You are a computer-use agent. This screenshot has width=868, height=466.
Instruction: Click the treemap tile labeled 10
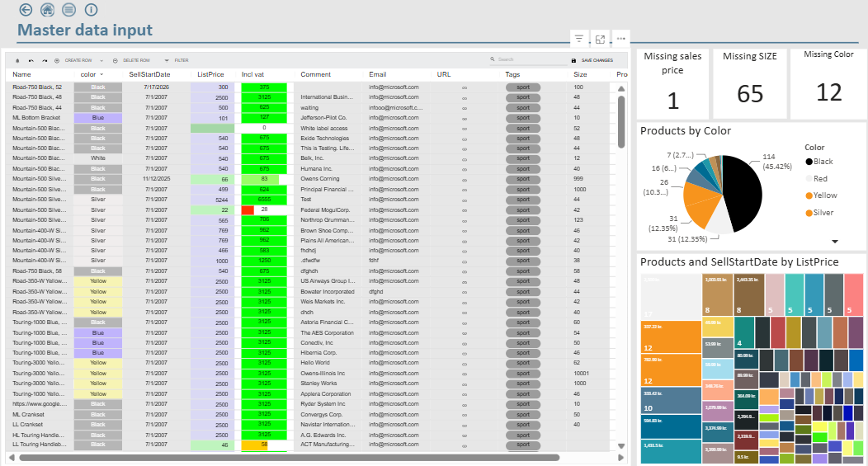coord(671,400)
